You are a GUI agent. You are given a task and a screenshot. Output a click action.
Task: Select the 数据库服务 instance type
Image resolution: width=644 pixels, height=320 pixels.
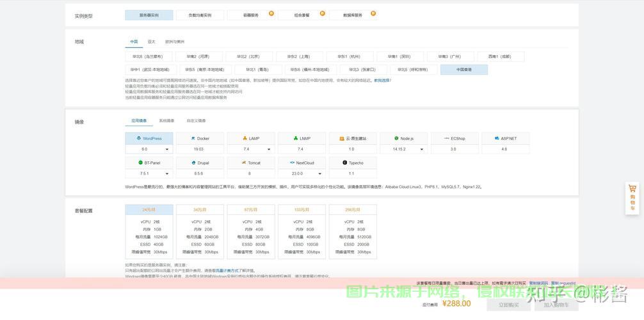(x=353, y=15)
